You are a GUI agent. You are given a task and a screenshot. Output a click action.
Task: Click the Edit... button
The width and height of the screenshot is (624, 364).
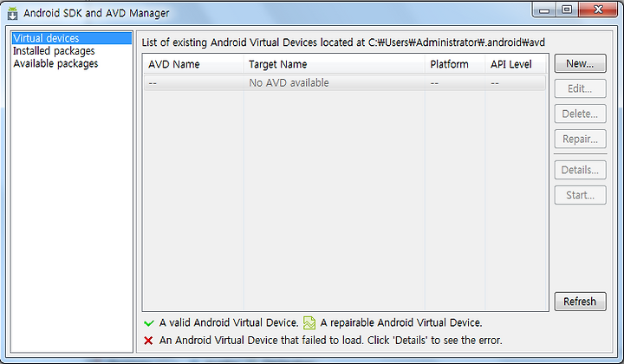coord(580,88)
